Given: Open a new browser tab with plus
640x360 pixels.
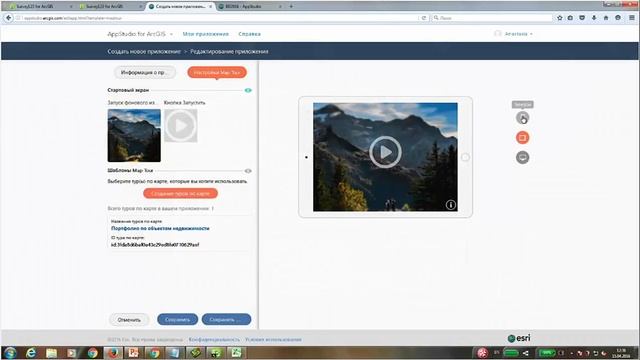Looking at the screenshot, I should click(291, 7).
